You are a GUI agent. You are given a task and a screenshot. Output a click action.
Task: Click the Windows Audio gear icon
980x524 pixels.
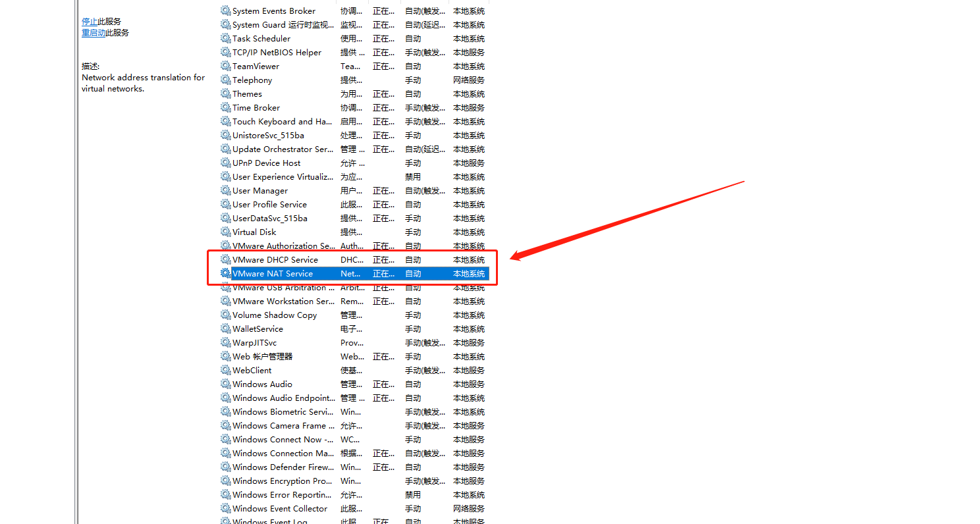pos(226,384)
